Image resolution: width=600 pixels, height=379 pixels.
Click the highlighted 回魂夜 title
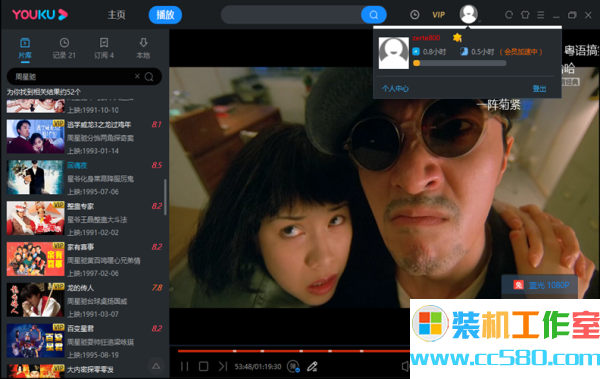(x=77, y=166)
